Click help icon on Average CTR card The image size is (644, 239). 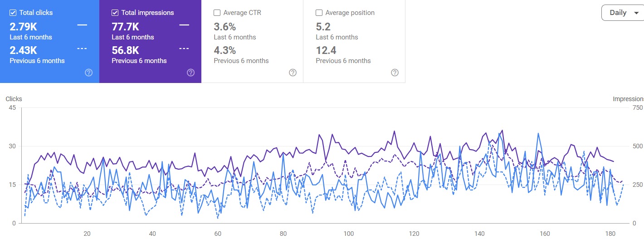pos(293,73)
